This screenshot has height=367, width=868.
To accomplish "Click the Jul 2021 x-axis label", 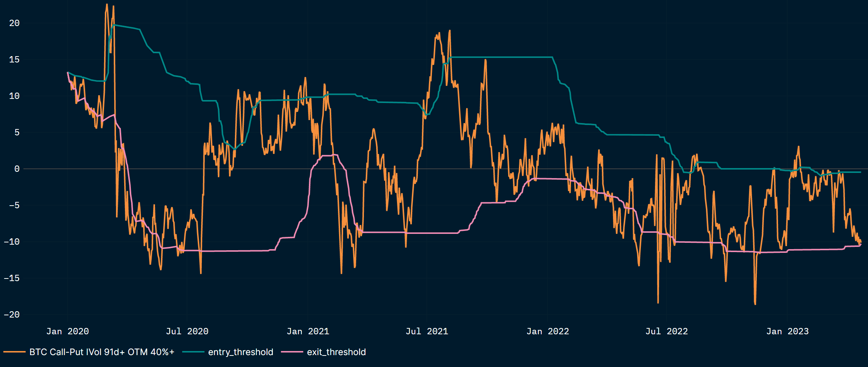I will coord(427,331).
